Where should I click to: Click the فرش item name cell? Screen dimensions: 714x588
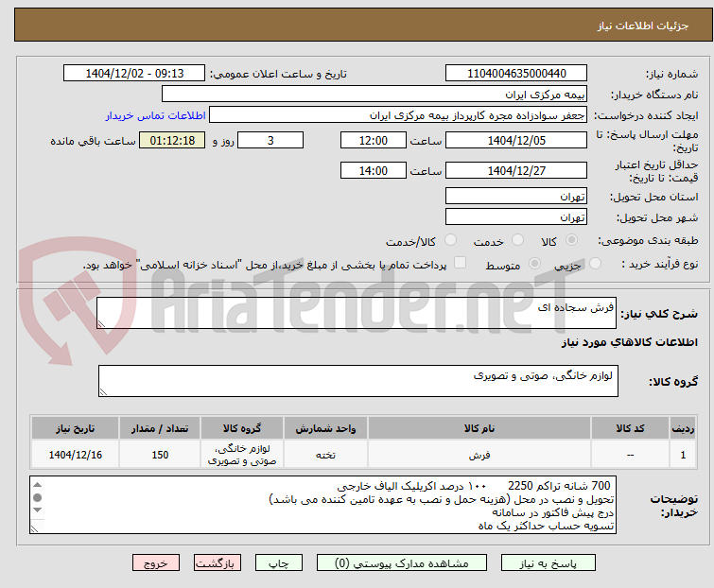point(479,454)
